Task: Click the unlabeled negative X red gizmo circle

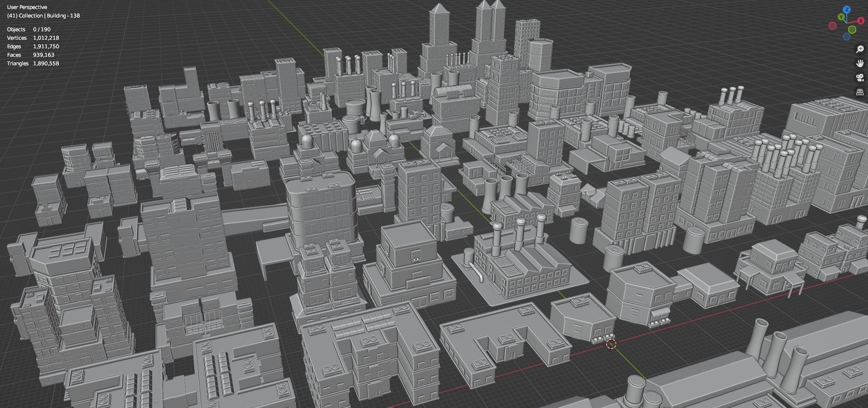Action: point(833,26)
